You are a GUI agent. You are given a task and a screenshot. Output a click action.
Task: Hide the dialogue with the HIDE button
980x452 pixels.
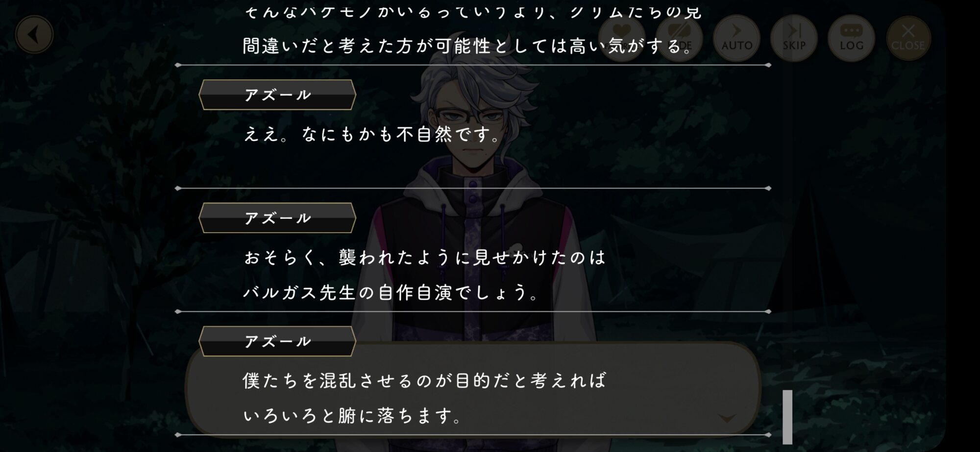679,38
